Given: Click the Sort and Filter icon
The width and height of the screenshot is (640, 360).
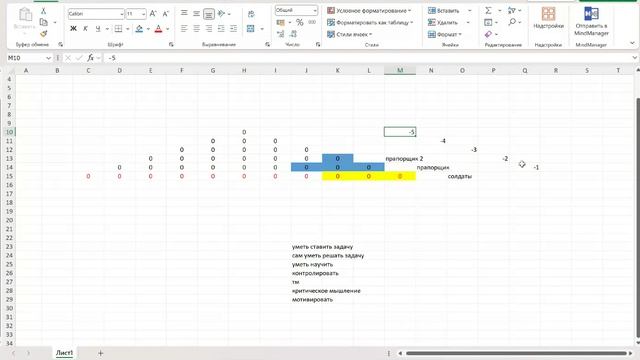Looking at the screenshot, I should pos(512,11).
